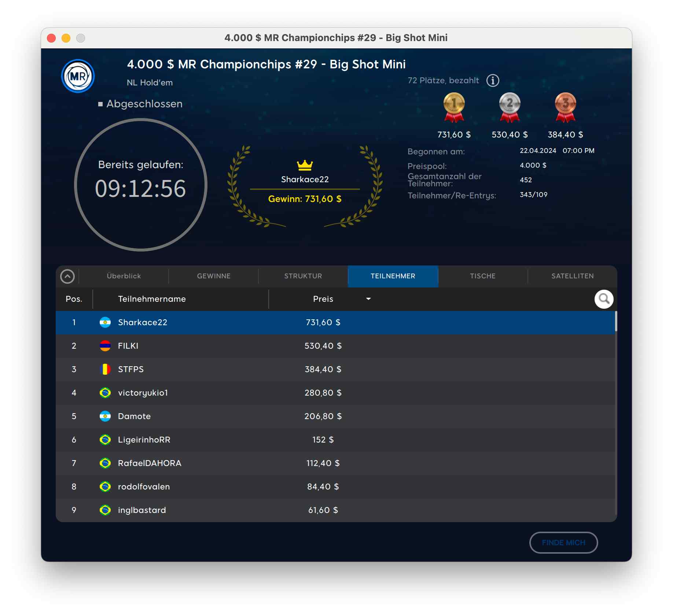Collapse the tournament details panel
Viewport: 673px width, 616px height.
tap(67, 276)
